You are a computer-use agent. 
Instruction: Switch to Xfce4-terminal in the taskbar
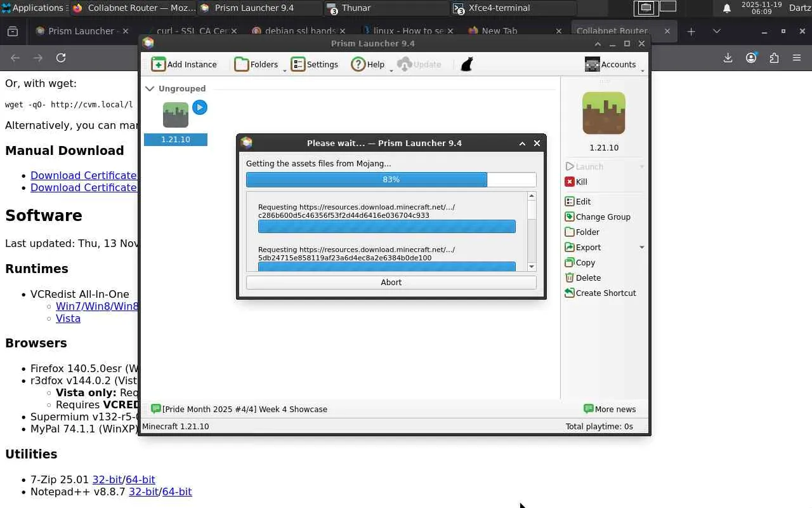(514, 8)
